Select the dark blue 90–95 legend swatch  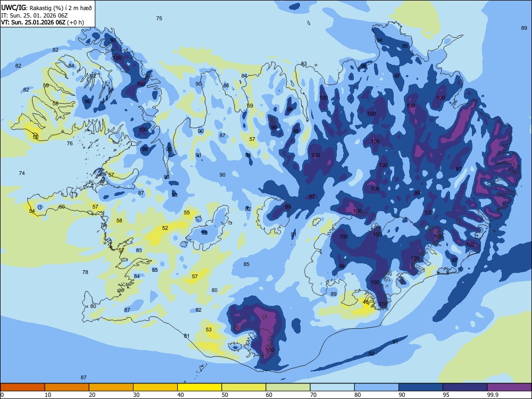[x=421, y=387]
